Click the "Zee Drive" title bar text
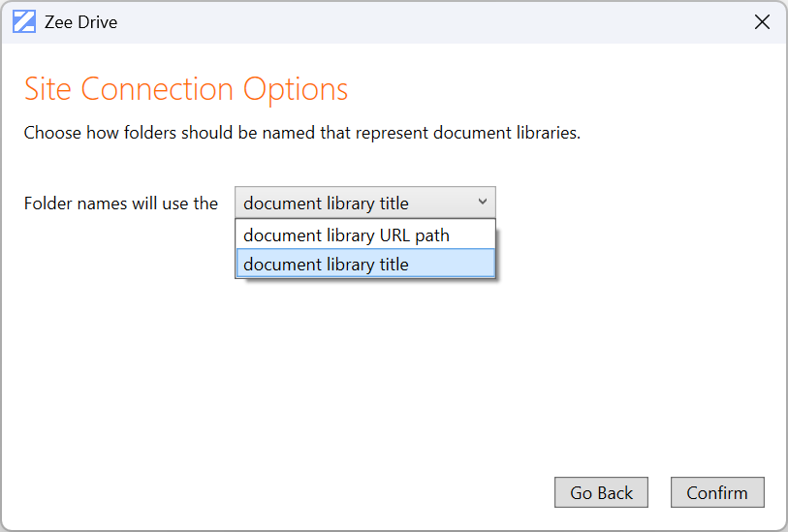Screen dimensions: 788x532 [80, 22]
